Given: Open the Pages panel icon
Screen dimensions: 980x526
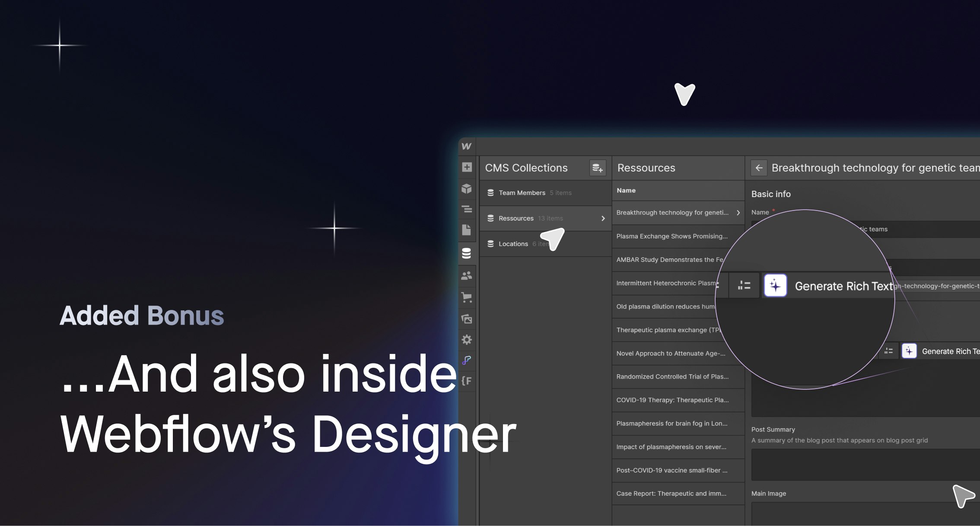Looking at the screenshot, I should [467, 230].
